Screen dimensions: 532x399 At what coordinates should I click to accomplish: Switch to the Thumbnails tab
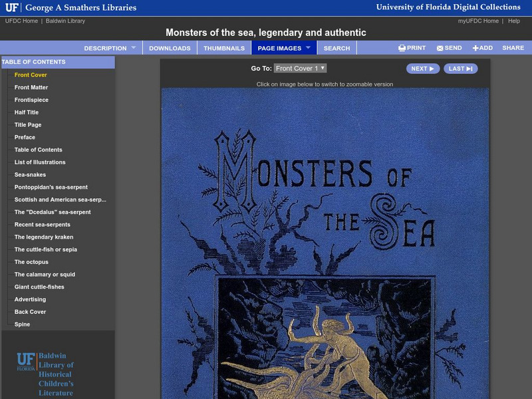coord(225,48)
